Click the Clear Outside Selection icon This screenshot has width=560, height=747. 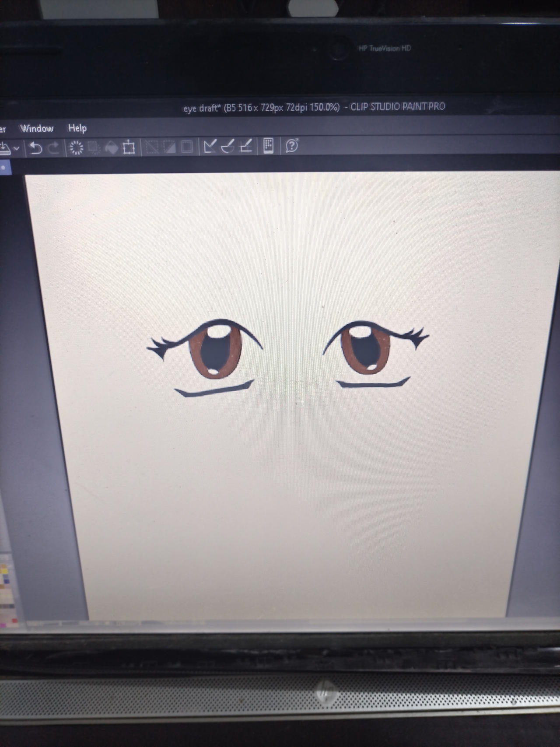tap(94, 148)
